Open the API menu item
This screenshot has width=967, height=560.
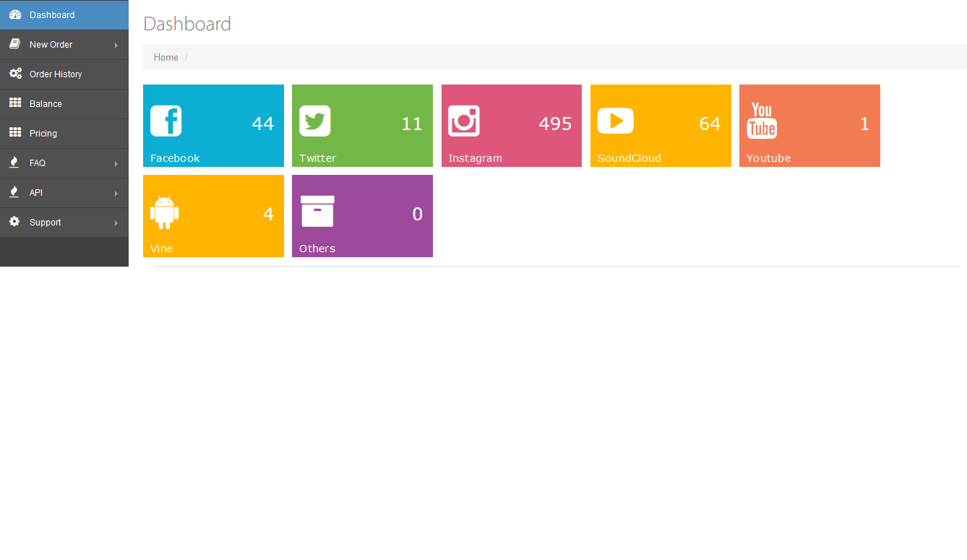click(64, 193)
